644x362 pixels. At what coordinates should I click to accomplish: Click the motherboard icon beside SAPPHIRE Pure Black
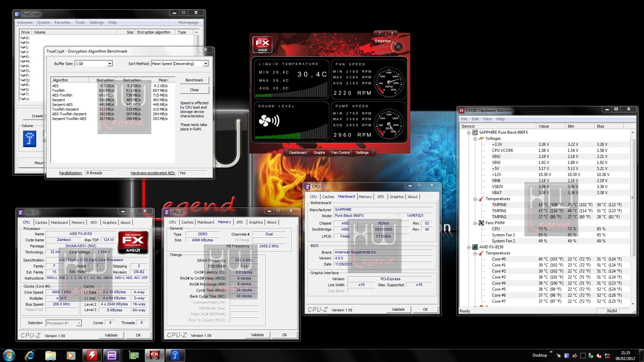tap(475, 132)
